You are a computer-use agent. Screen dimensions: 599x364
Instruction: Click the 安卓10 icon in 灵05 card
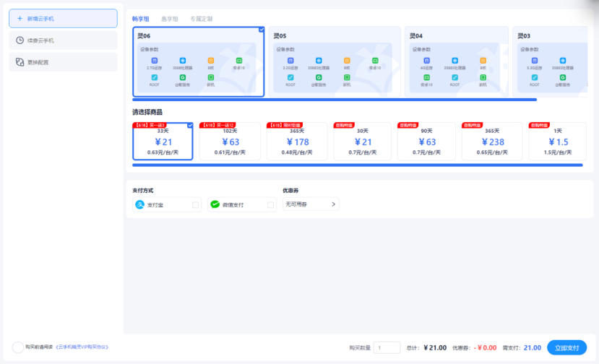(375, 60)
